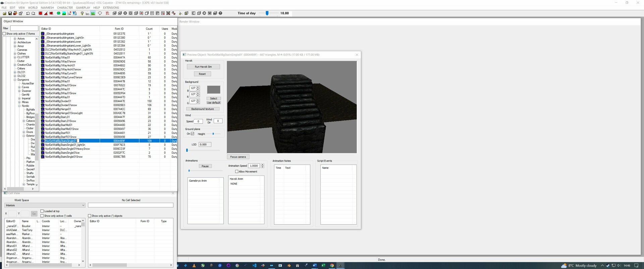644x269 pixels.
Task: Click the boxed letter O toolbar icon
Action: point(130,13)
